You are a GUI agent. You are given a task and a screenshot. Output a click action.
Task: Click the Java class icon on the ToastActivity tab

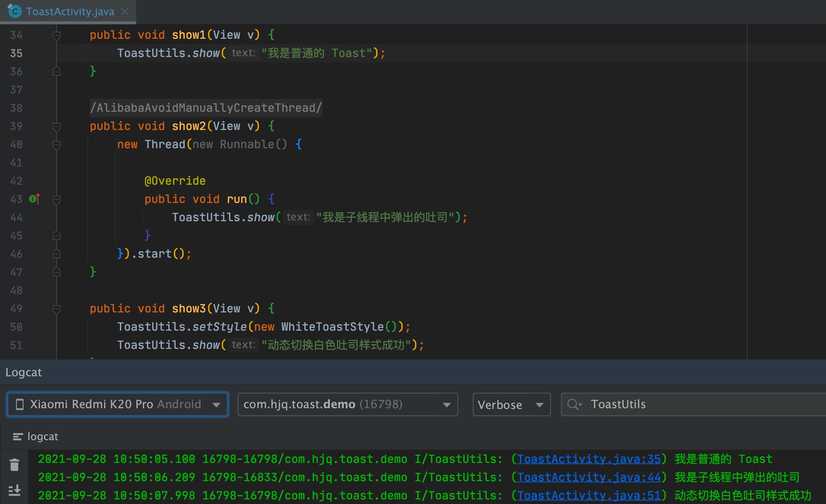[14, 11]
